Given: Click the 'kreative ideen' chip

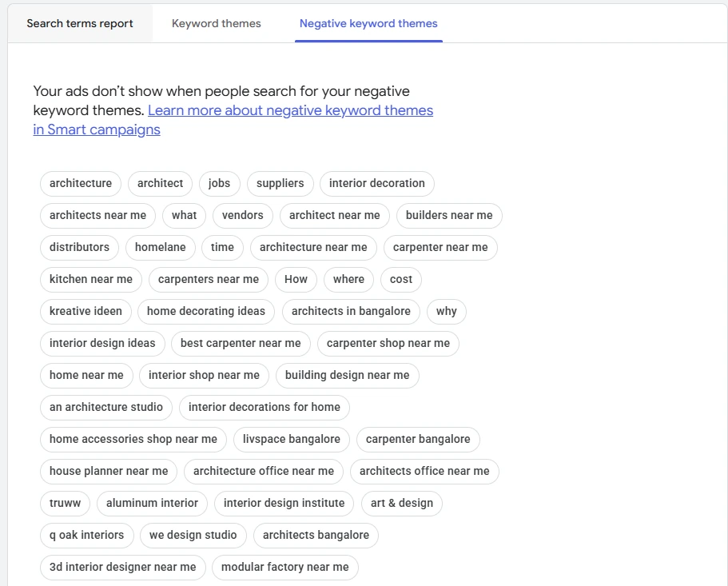Looking at the screenshot, I should click(x=86, y=312).
